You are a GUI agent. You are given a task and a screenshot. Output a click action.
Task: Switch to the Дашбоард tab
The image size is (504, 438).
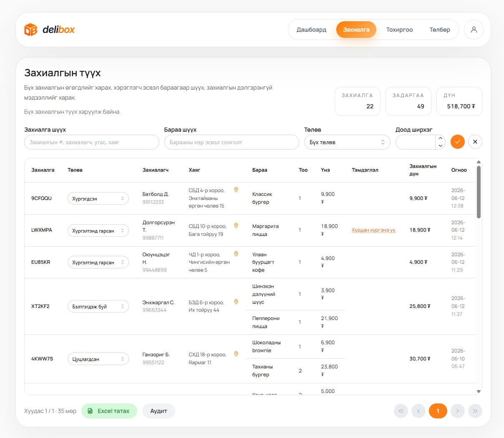pyautogui.click(x=311, y=30)
